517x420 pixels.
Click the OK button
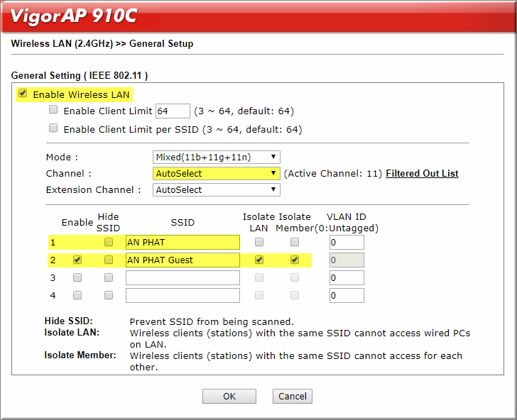tap(229, 396)
